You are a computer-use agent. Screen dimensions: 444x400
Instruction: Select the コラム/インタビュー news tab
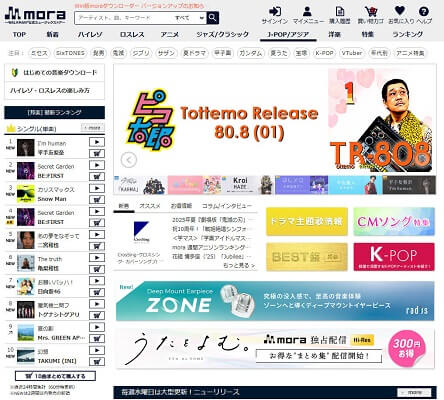227,206
